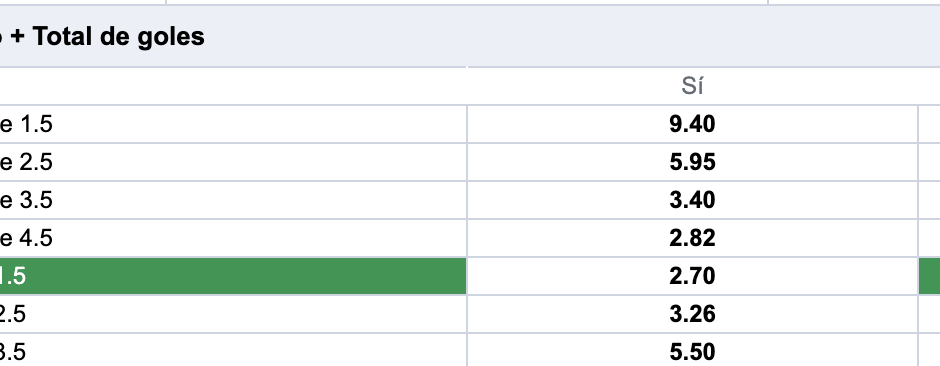Click the row label in the 3.40 row
The height and width of the screenshot is (366, 940).
point(233,200)
